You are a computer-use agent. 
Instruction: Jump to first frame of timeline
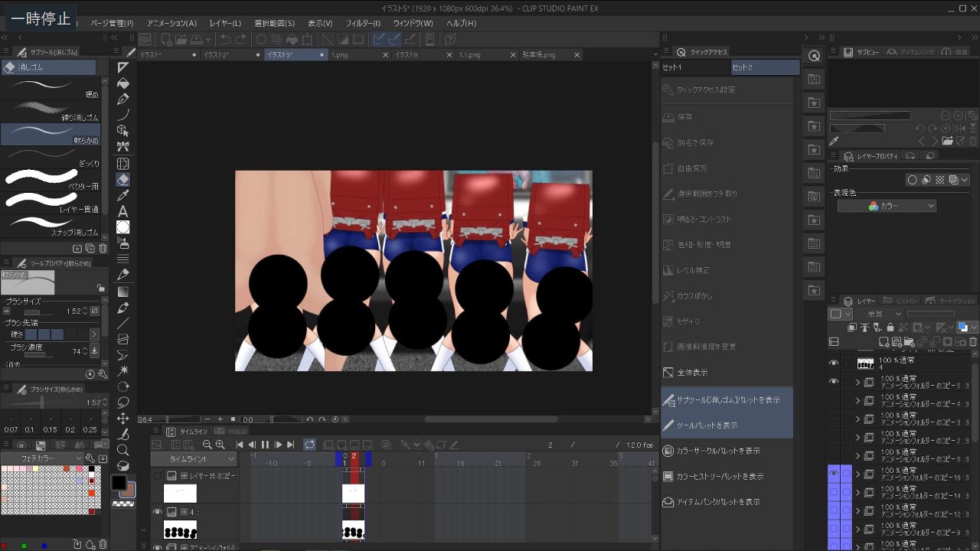point(240,445)
